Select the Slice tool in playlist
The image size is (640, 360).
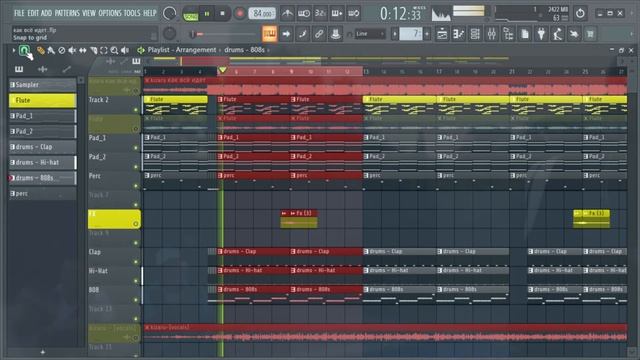(x=93, y=50)
